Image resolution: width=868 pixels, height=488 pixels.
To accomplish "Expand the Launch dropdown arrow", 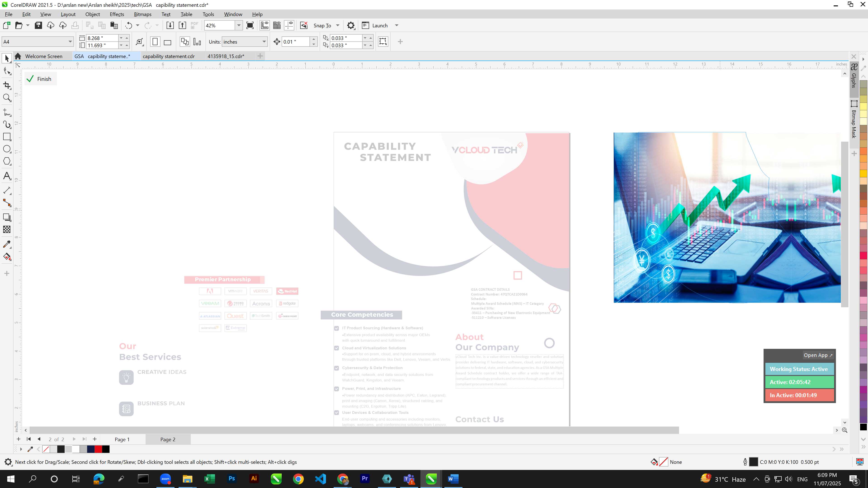I will coord(397,25).
